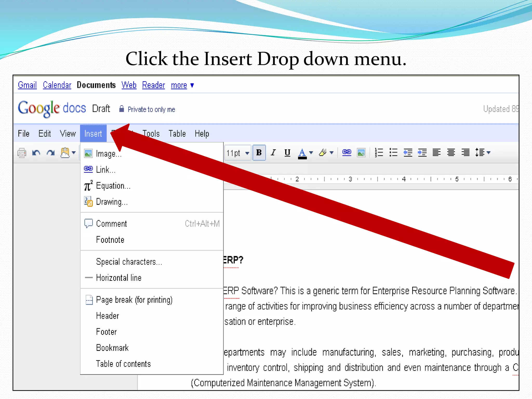Expand the more dropdown link
Screen dimensions: 532x399
coord(182,85)
